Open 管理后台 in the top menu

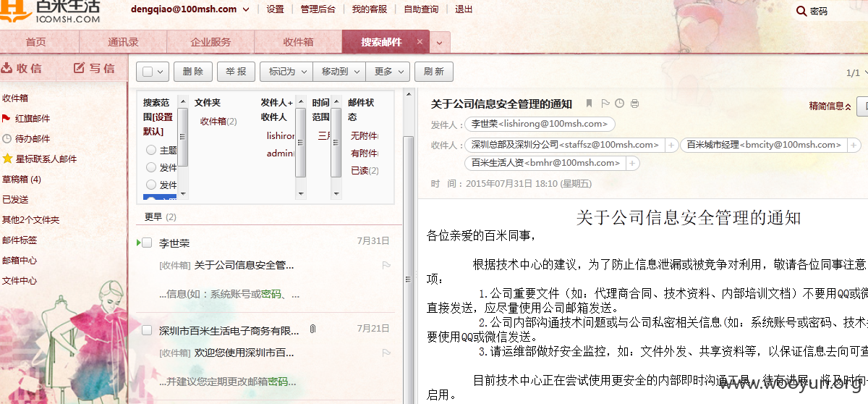coord(318,9)
